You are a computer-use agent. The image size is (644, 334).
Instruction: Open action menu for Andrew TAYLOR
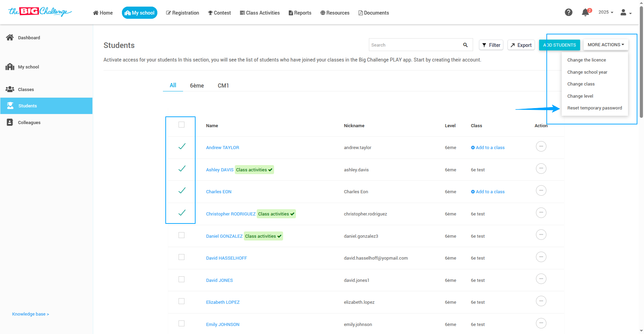541,146
